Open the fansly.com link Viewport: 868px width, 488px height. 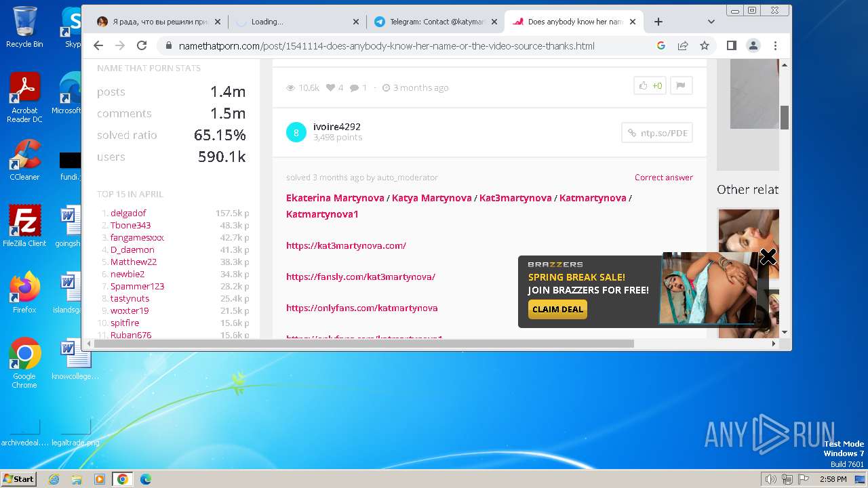361,277
